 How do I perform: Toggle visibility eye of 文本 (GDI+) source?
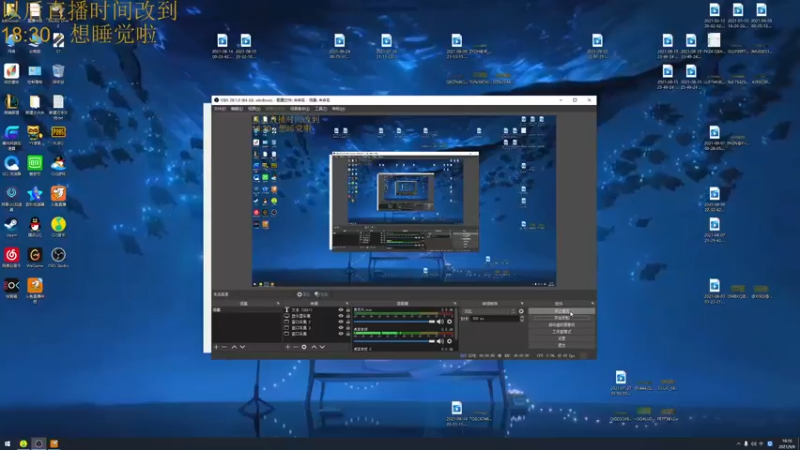point(341,310)
